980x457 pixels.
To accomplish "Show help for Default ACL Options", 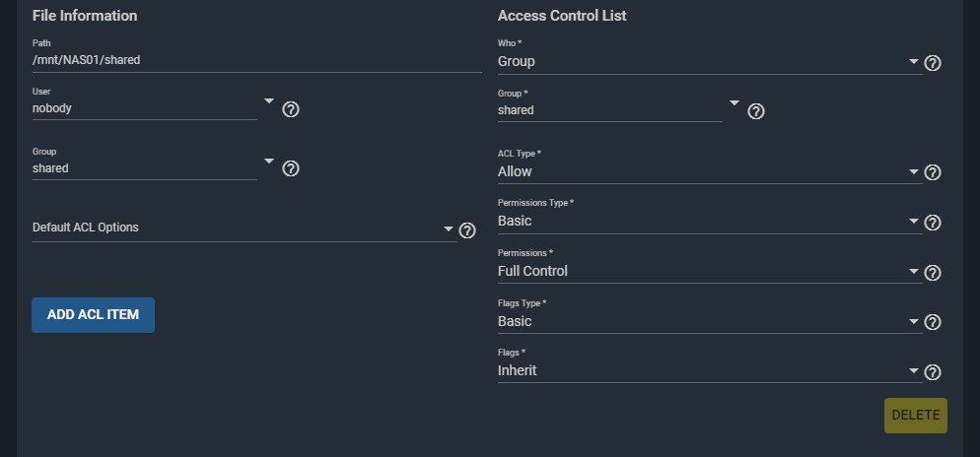I will click(x=467, y=231).
